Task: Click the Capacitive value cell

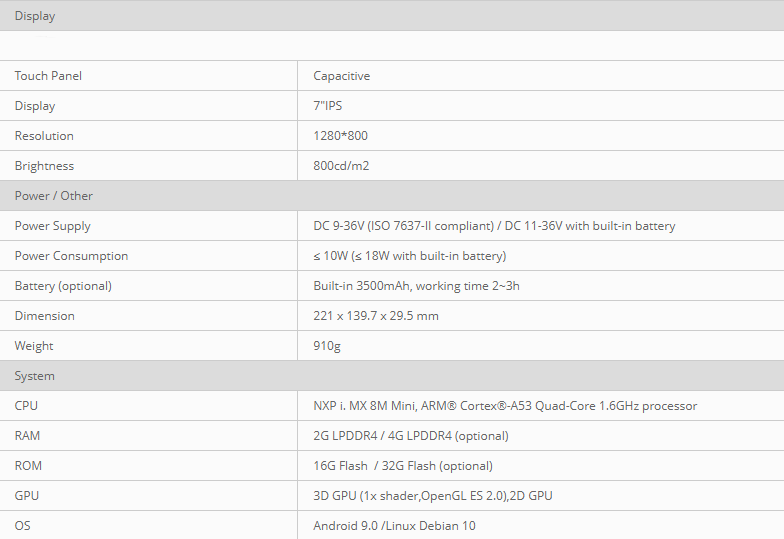Action: pos(540,76)
